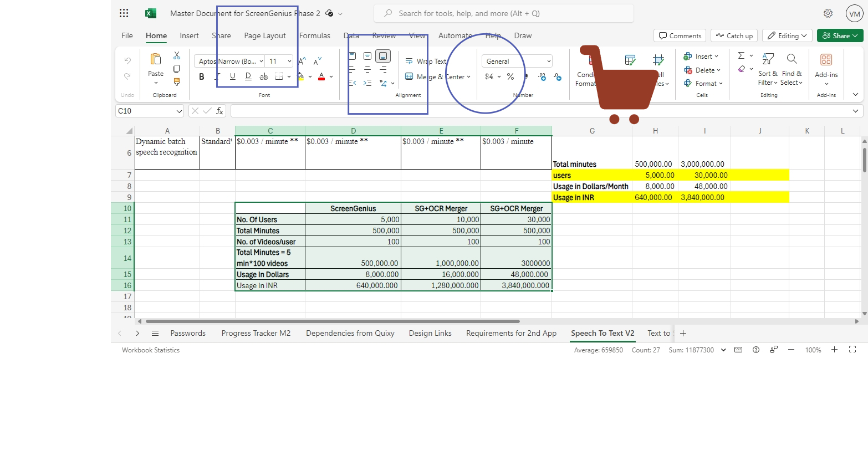Open the app launcher waffle grid
The height and width of the screenshot is (466, 868).
tap(124, 13)
